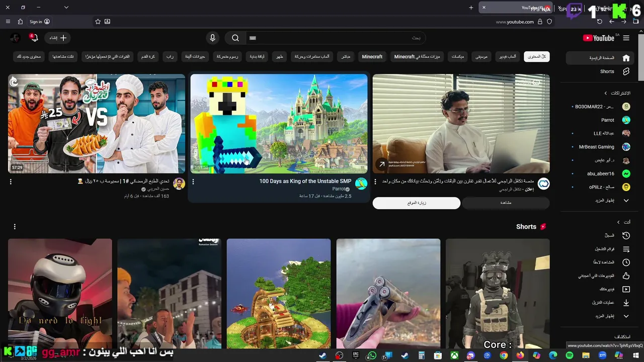Select the كرة القدم filter chip

tap(148, 57)
